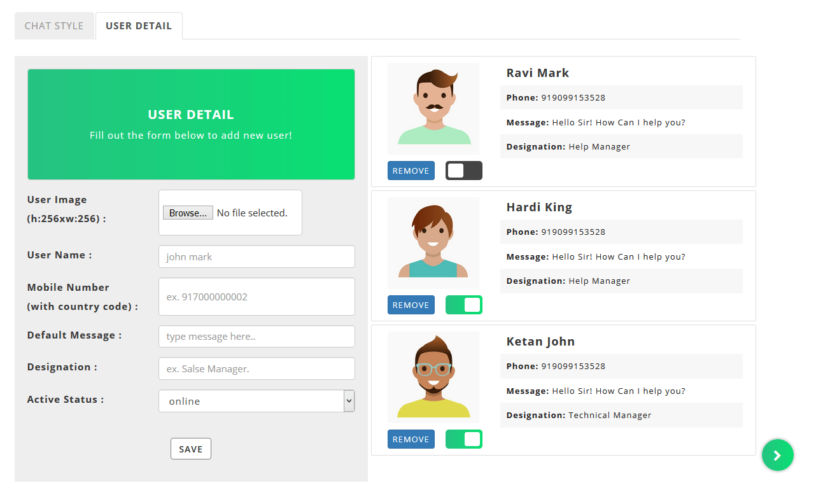
Task: Open the Active Status dropdown
Action: click(256, 401)
